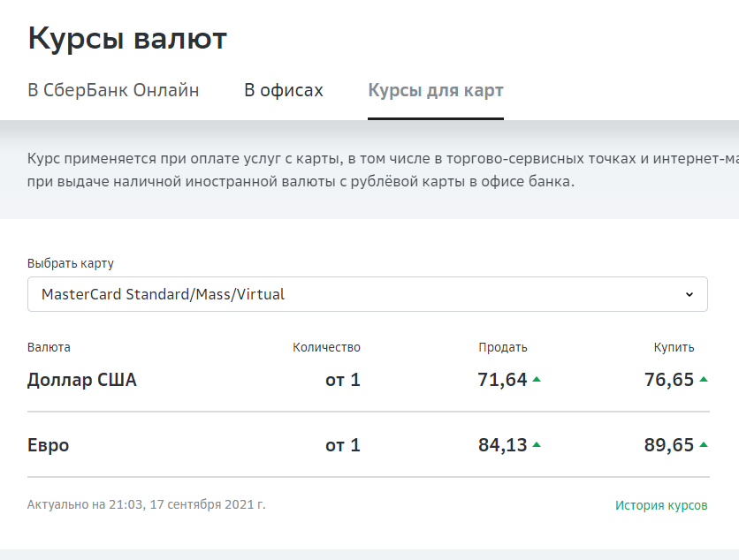This screenshot has width=739, height=560.
Task: Click the Курсы валют page heading
Action: (x=128, y=39)
